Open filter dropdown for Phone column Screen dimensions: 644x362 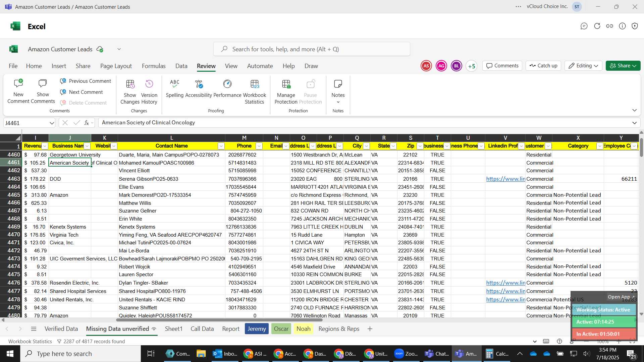(259, 146)
